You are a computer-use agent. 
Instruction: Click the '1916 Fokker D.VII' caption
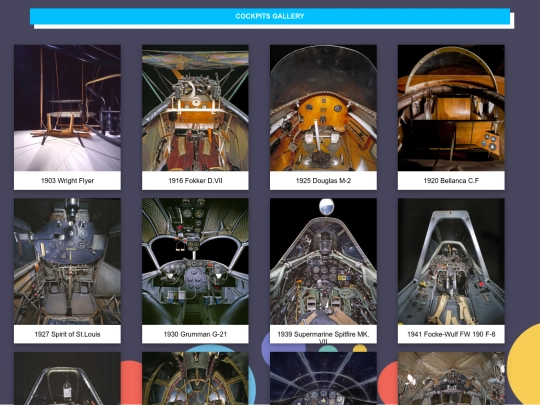pos(195,180)
